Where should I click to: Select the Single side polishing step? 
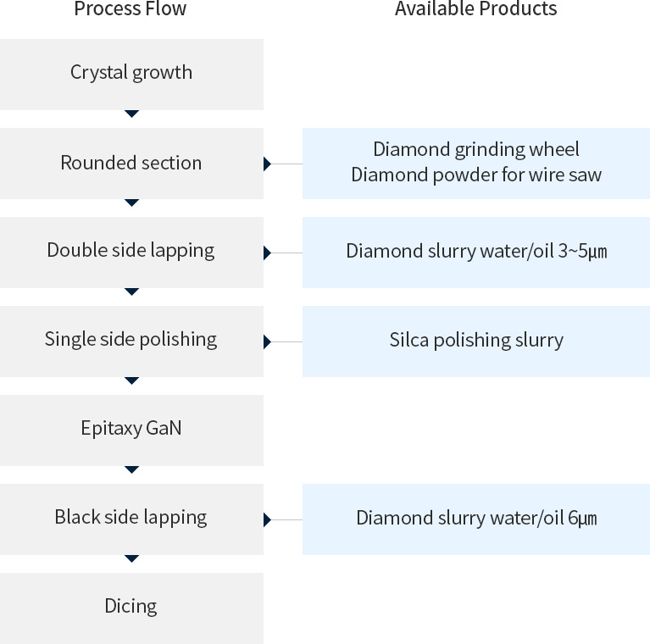(131, 341)
